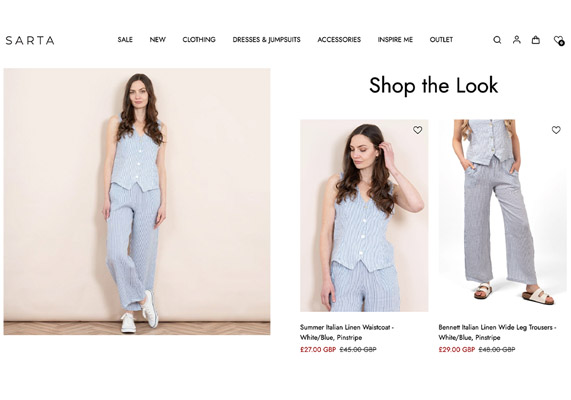The height and width of the screenshot is (400, 571).
Task: Open the wishlist heart in header
Action: [559, 40]
